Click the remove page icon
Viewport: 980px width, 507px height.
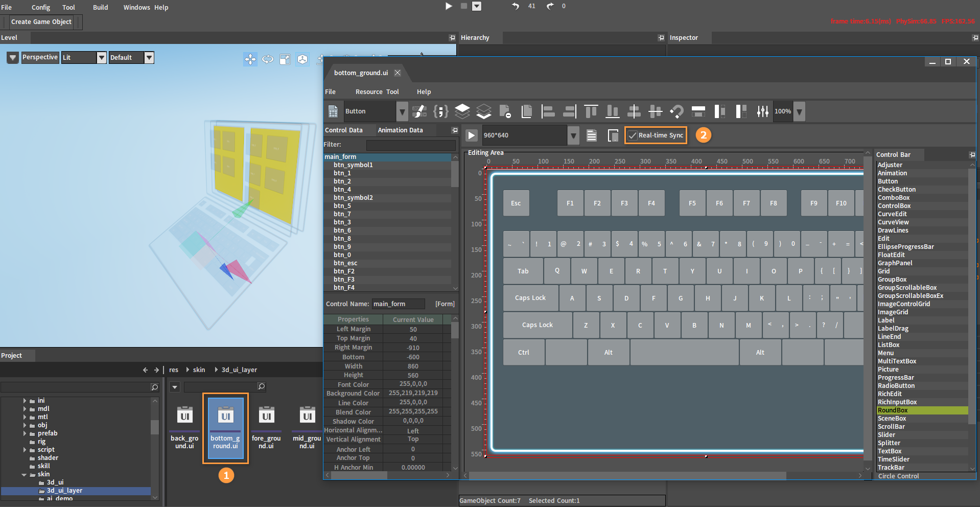point(505,111)
